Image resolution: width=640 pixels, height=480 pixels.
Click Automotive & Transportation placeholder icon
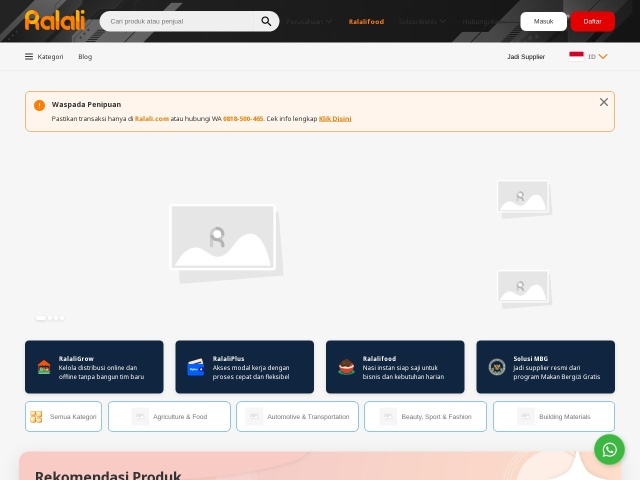254,417
